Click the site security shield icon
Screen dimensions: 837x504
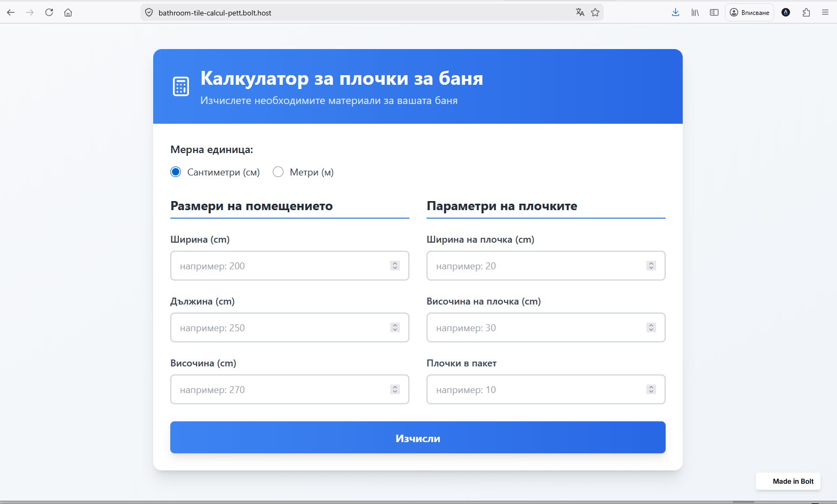[149, 12]
